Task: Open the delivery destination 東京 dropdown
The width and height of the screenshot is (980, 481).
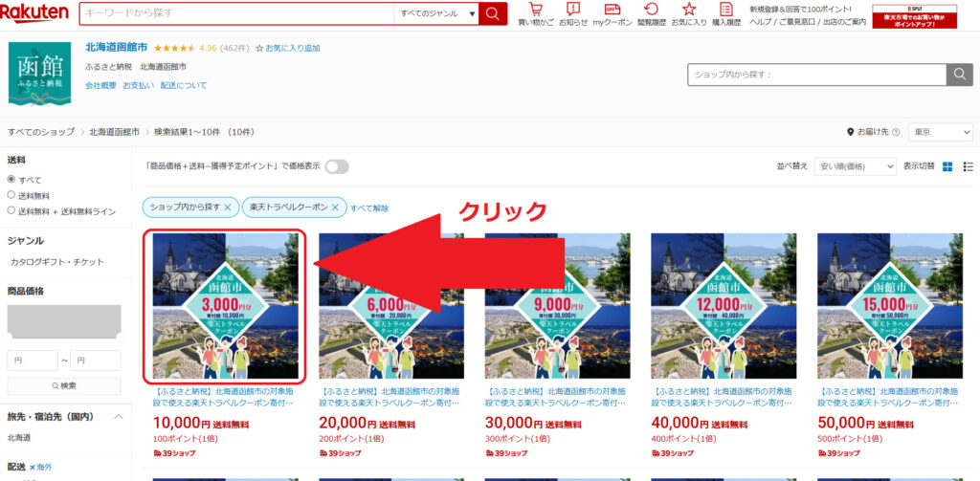Action: pyautogui.click(x=940, y=132)
